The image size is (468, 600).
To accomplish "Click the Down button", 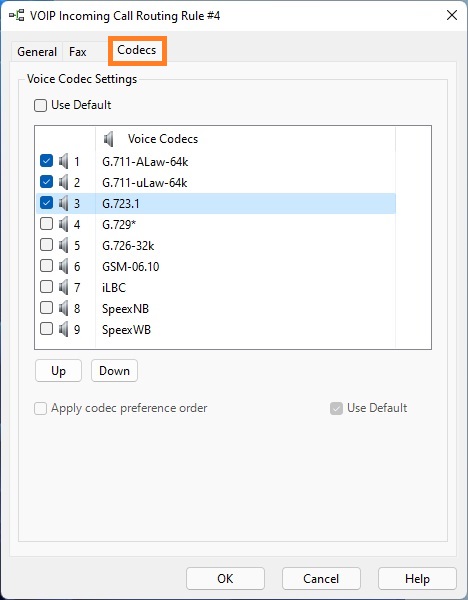I will tap(114, 370).
